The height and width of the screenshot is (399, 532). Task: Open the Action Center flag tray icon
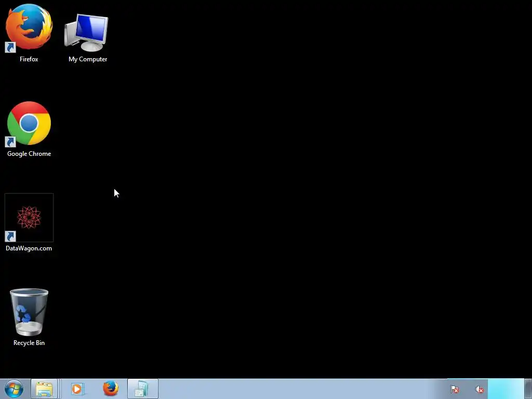[455, 389]
